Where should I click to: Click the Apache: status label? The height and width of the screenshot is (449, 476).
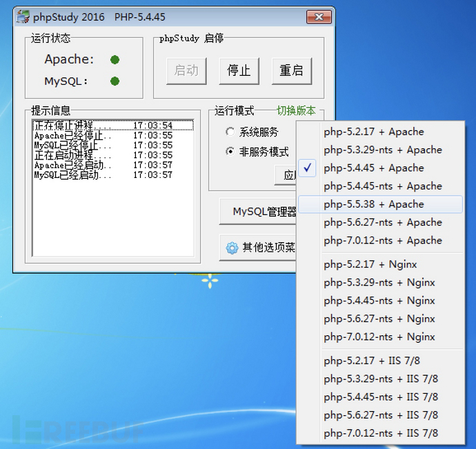tap(69, 59)
